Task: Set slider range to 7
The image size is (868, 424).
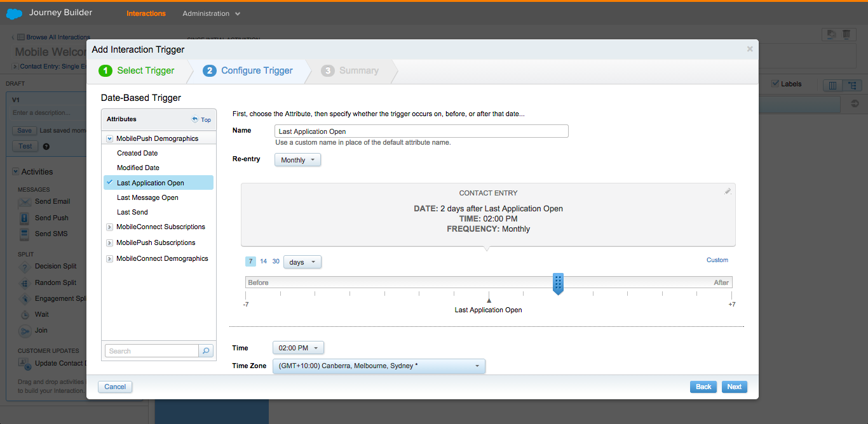Action: point(251,262)
